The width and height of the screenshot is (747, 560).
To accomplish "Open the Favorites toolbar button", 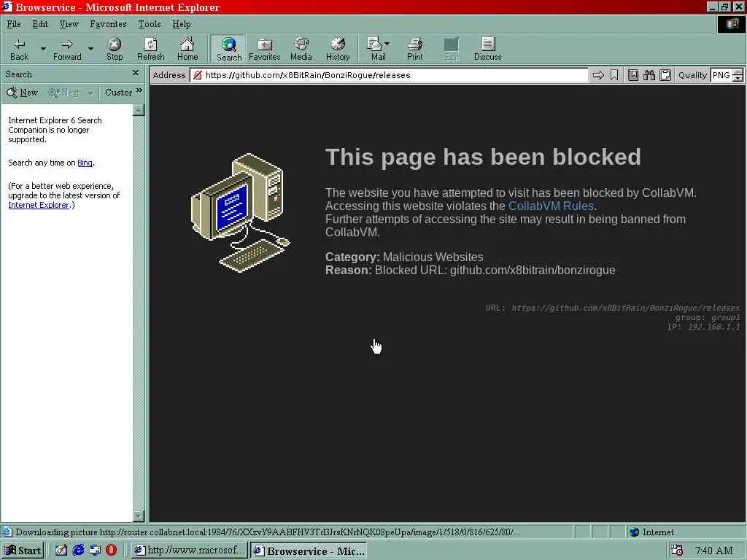I will click(264, 49).
